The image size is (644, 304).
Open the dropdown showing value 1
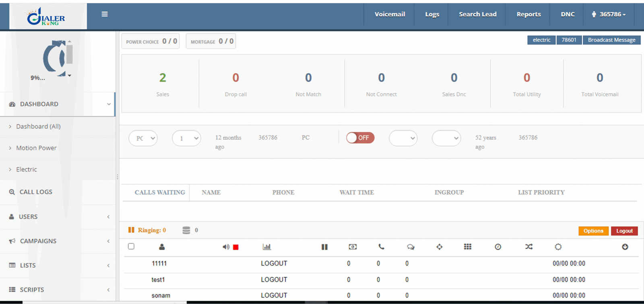[x=186, y=138]
